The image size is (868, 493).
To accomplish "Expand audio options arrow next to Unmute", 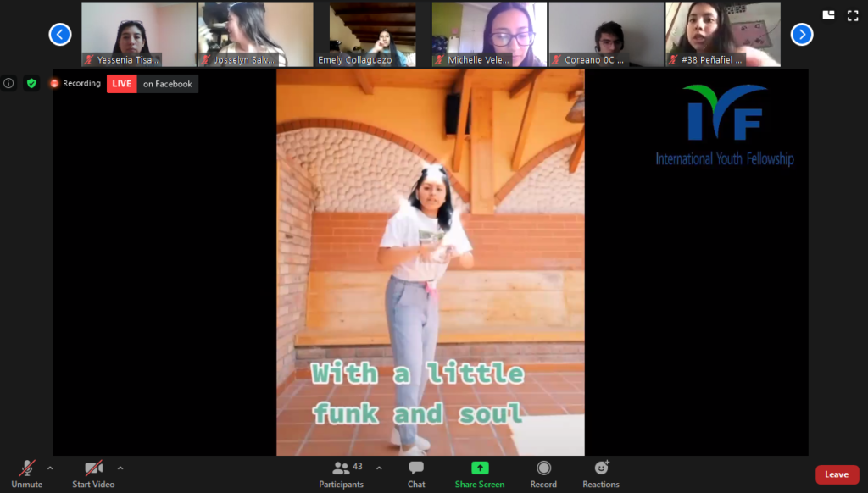I will click(x=50, y=468).
